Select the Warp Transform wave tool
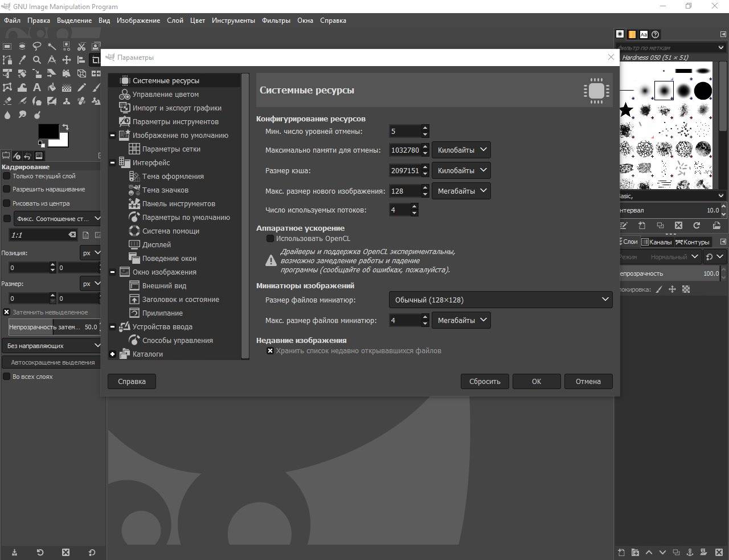Viewport: 729px width, 560px height. [x=22, y=87]
